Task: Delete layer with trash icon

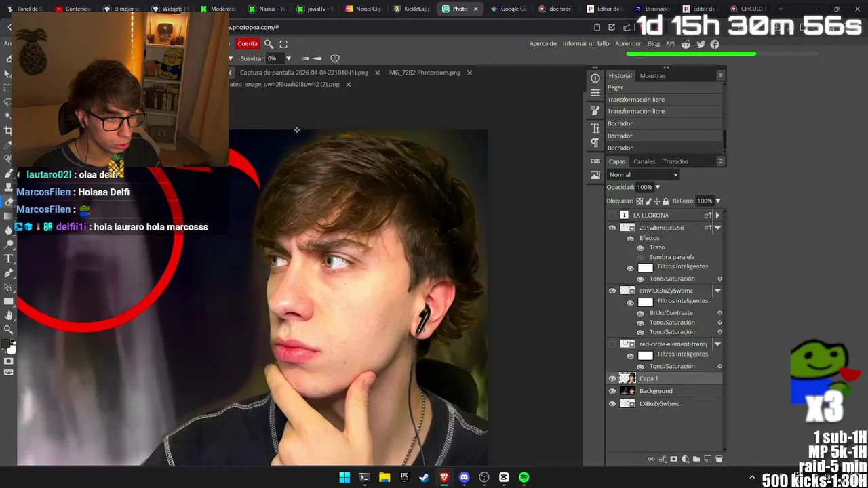Action: coord(719,459)
